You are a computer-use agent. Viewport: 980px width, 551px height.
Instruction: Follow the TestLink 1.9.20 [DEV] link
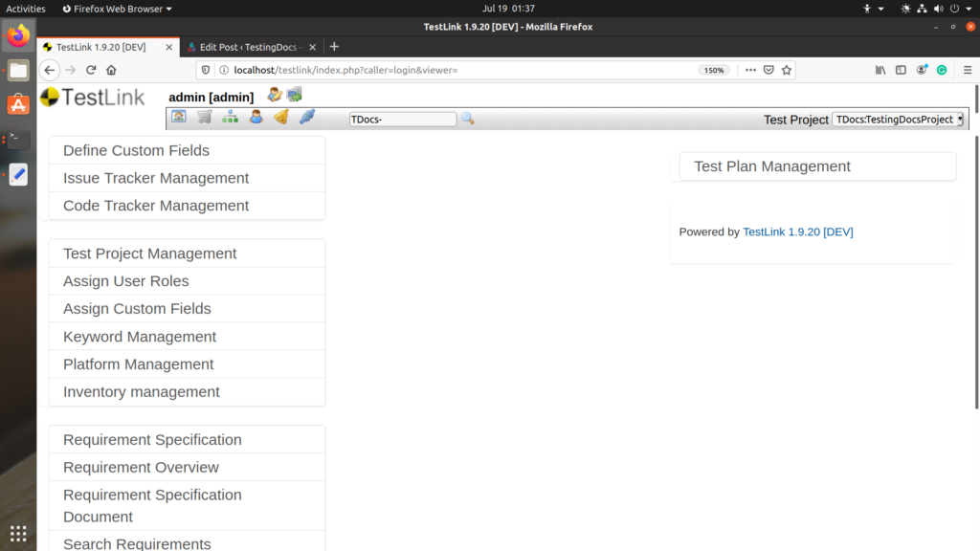[x=798, y=231]
